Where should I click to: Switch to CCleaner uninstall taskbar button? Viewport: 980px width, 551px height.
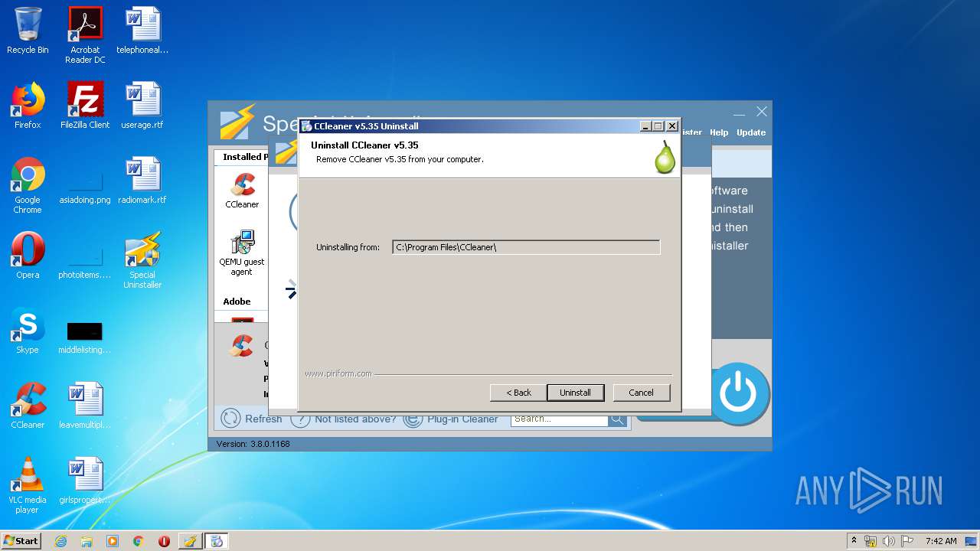tap(217, 541)
